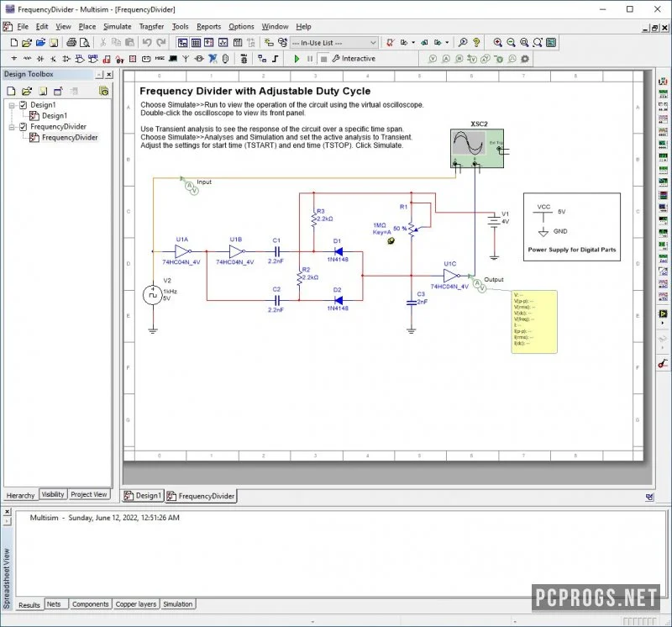Select Design1 sheet in Design Toolbox tree

[x=55, y=115]
